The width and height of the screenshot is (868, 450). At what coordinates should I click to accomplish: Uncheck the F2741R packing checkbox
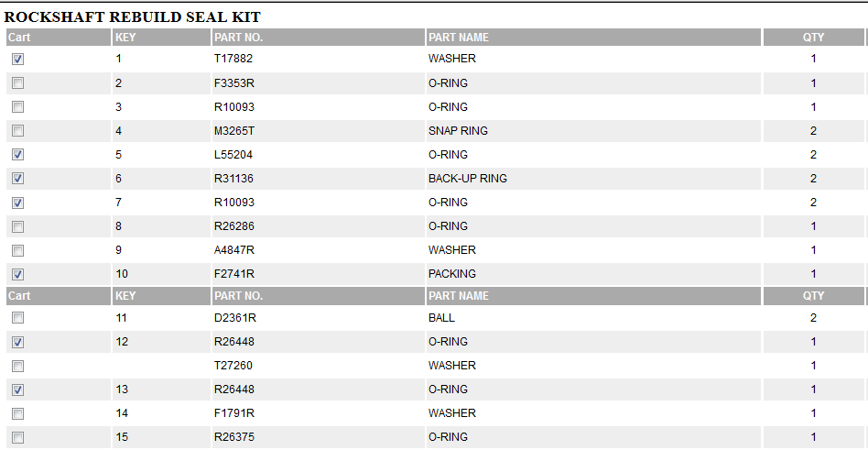[x=18, y=274]
